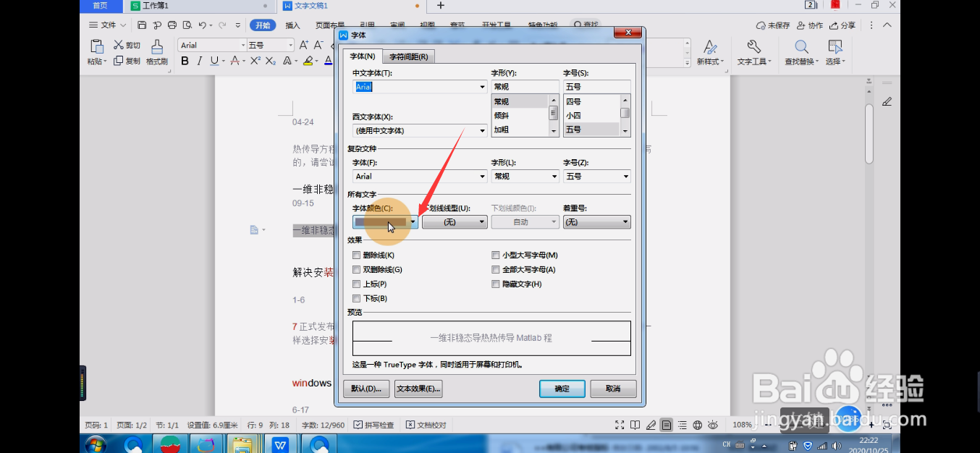Image resolution: width=980 pixels, height=453 pixels.
Task: Open Find and Replace (查找替换)
Action: click(x=800, y=51)
